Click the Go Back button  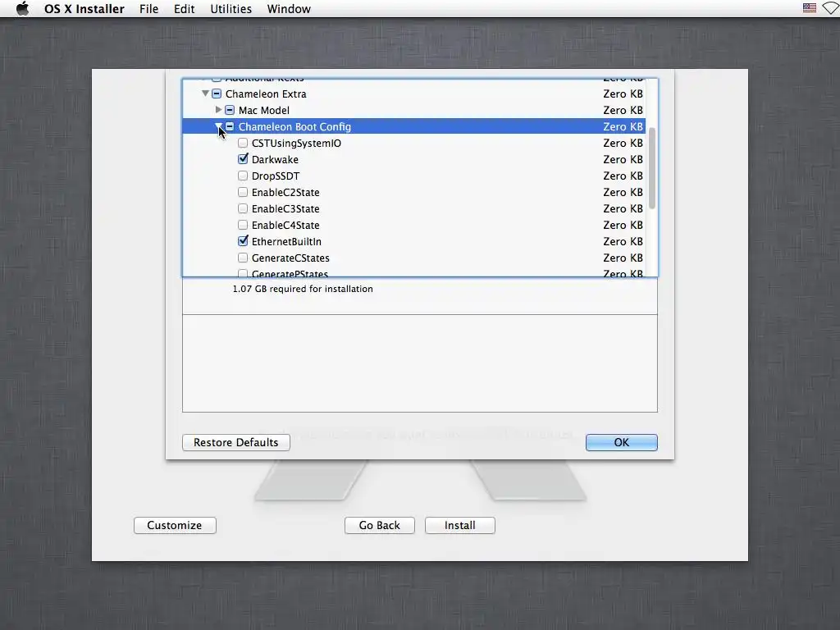tap(379, 526)
